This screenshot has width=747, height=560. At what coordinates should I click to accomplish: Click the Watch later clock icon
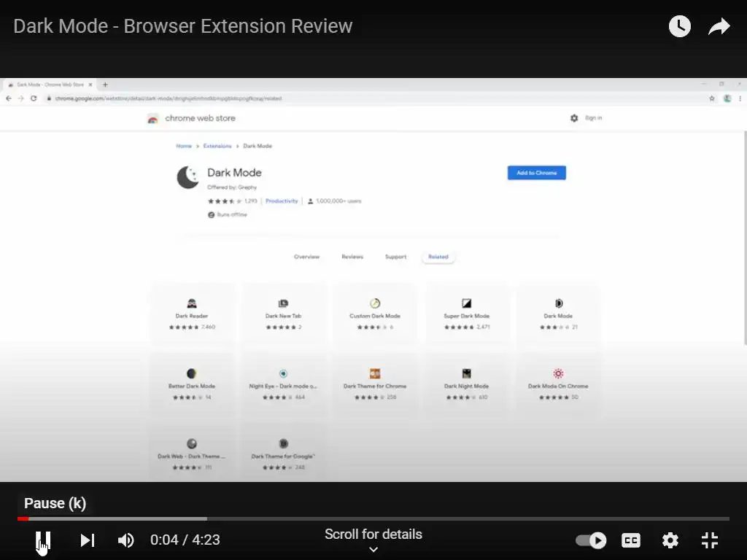[x=679, y=26]
